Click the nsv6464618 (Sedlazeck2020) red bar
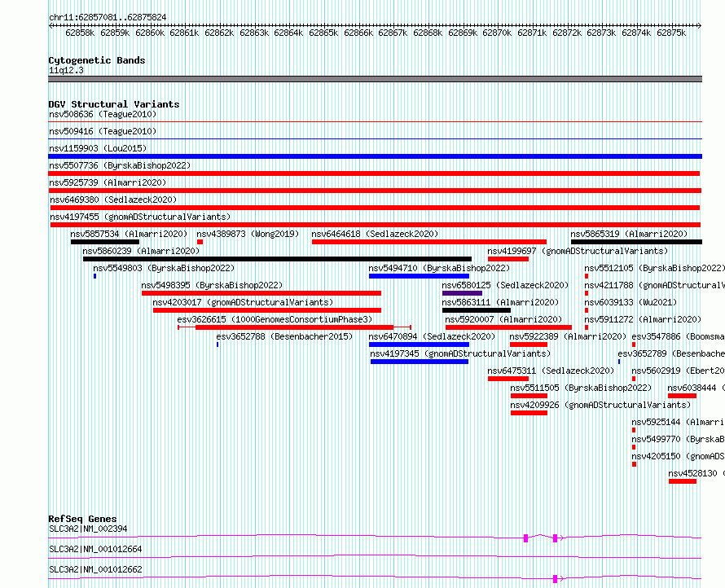This screenshot has height=588, width=725. click(x=429, y=242)
